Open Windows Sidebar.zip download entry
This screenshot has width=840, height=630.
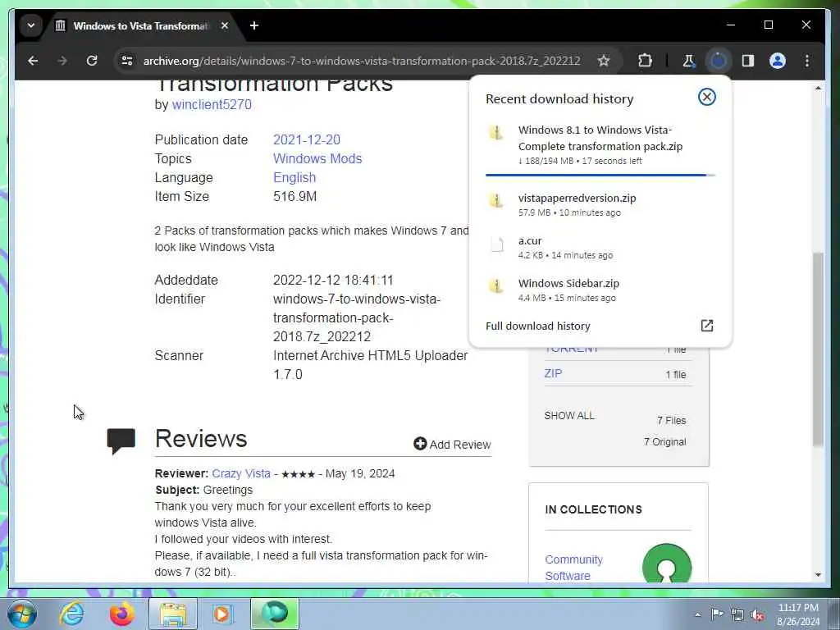tap(600, 290)
